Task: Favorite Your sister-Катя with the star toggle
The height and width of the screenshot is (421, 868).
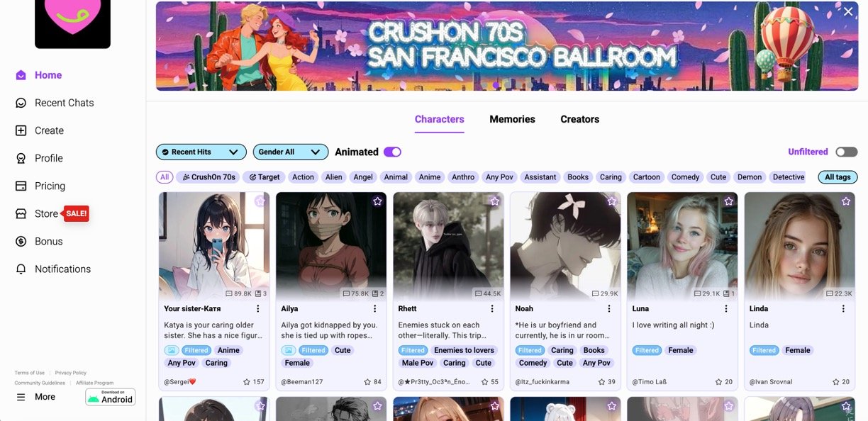Action: pos(260,201)
